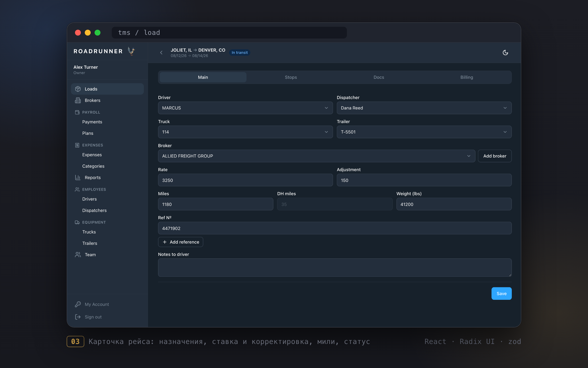Screen dimensions: 588x368
Task: Click the Equipment truck icon
Action: pos(77,222)
